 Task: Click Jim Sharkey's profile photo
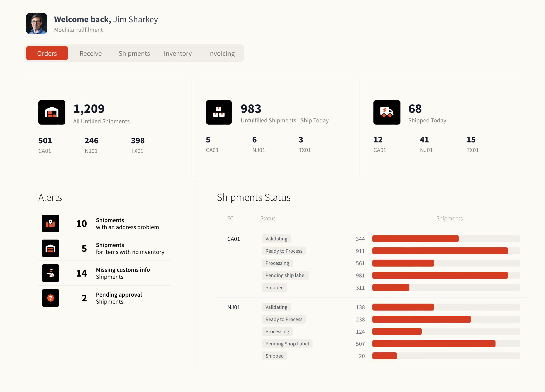[x=37, y=24]
